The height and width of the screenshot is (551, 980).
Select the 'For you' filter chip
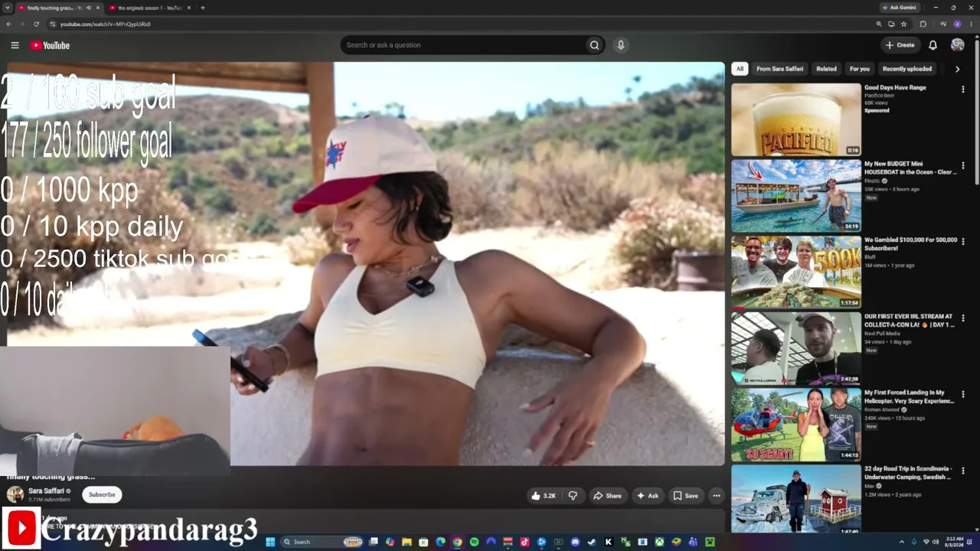859,69
